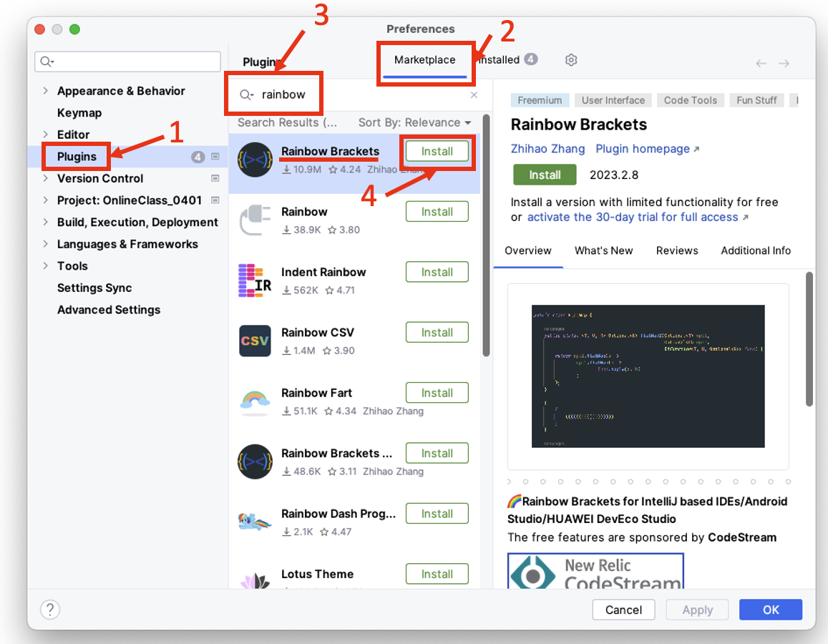Click the settings search magnifier icon
Viewport: 828px width, 644px height.
pyautogui.click(x=47, y=62)
